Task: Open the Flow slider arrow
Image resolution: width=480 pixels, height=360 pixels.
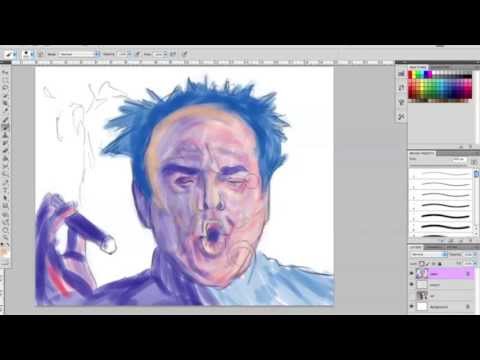Action: 165,54
